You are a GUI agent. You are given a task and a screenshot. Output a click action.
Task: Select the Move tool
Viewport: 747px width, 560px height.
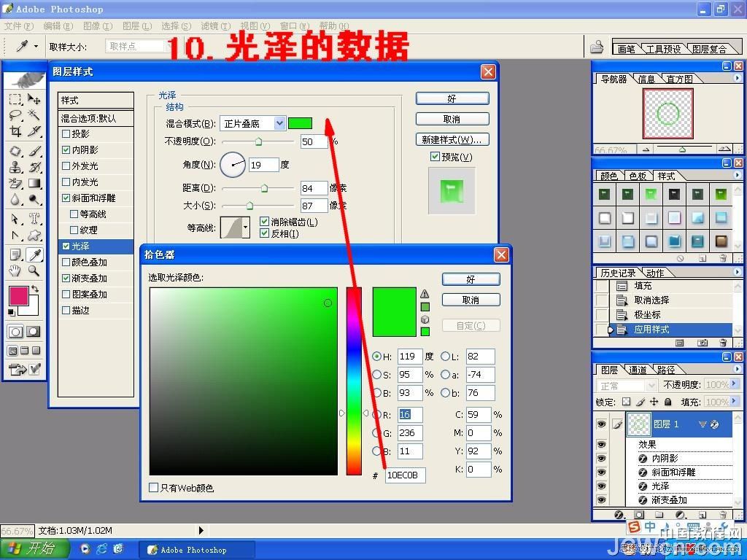click(x=34, y=99)
